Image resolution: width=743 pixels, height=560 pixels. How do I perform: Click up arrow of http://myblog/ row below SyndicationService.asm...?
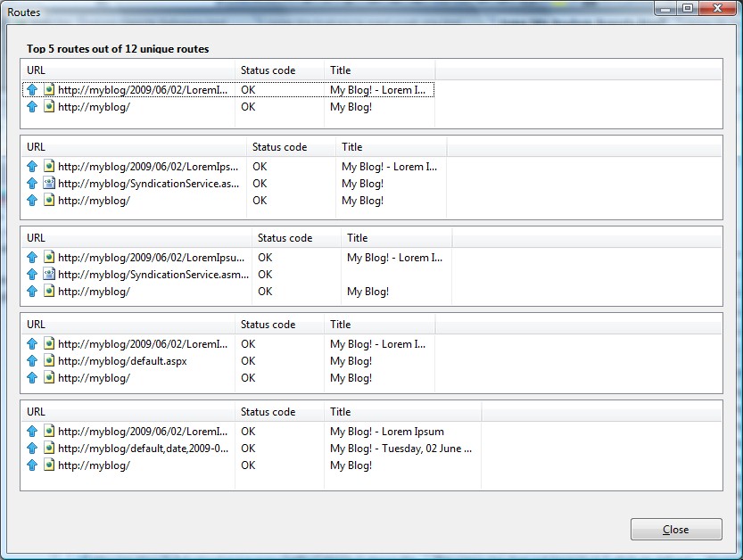coord(32,292)
